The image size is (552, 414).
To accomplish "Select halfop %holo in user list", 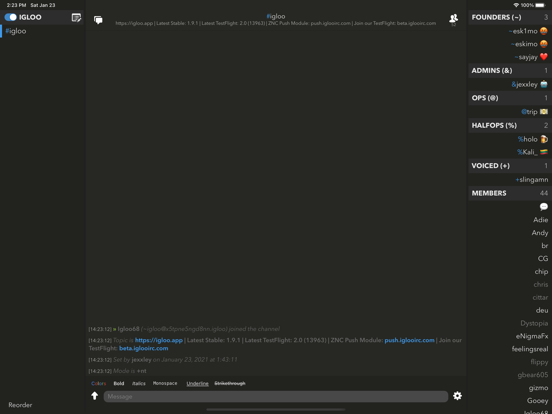I will pos(533,139).
